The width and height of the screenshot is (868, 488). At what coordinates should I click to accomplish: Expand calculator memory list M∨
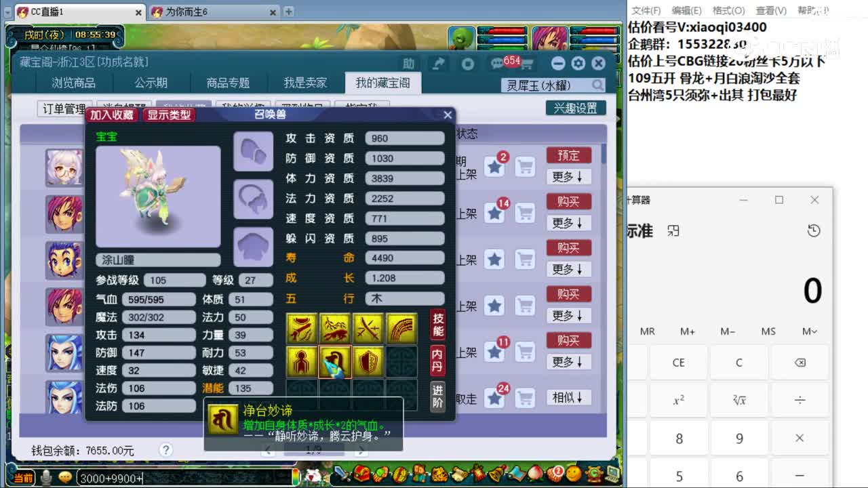point(810,331)
